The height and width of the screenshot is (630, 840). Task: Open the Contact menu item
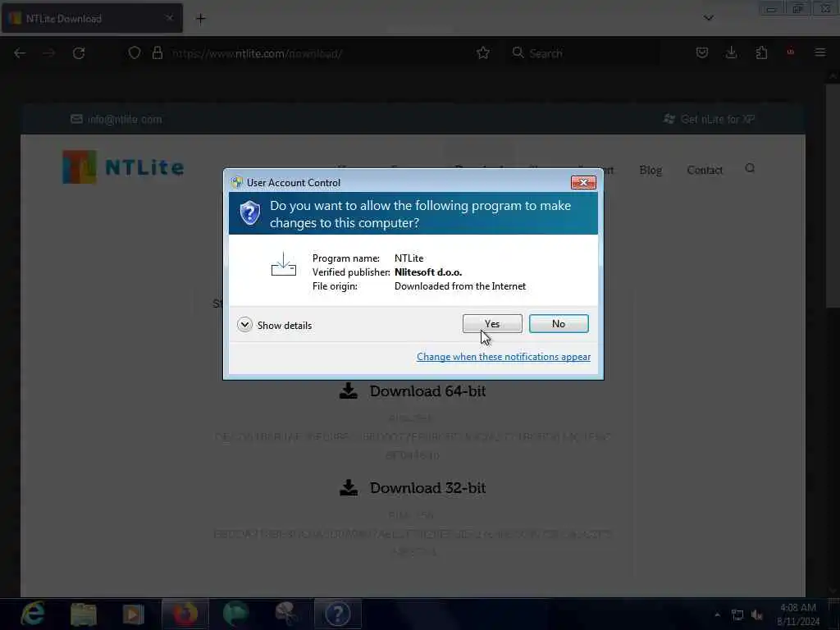705,170
